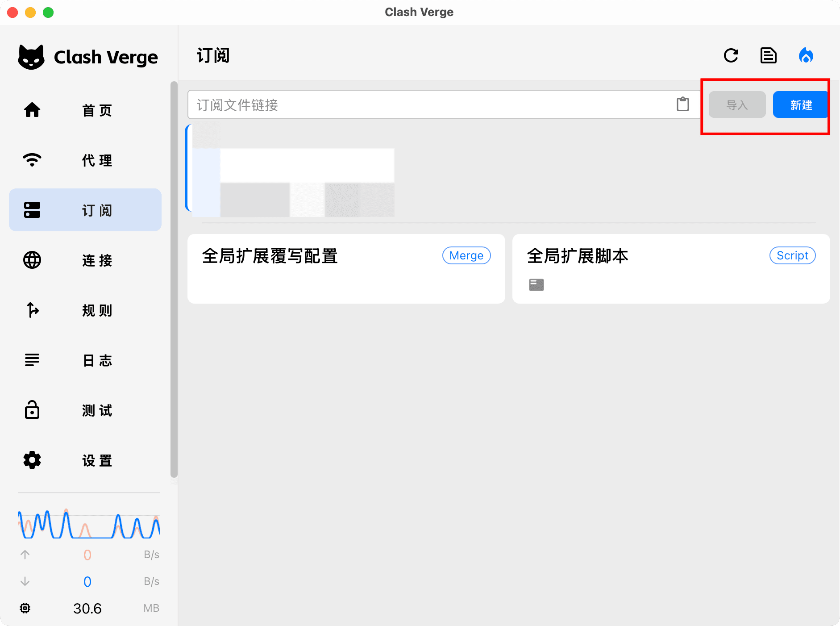Navigate to 规则 rules page
This screenshot has width=840, height=626.
85,310
